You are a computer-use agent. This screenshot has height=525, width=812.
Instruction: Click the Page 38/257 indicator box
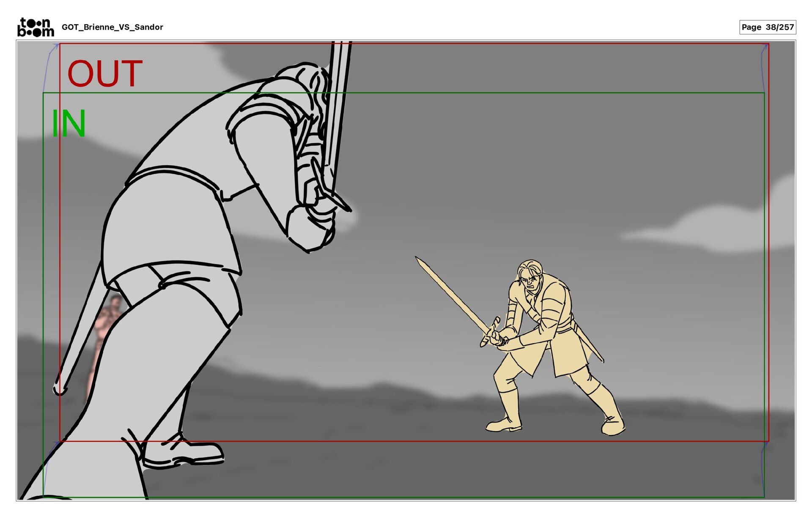[x=767, y=27]
